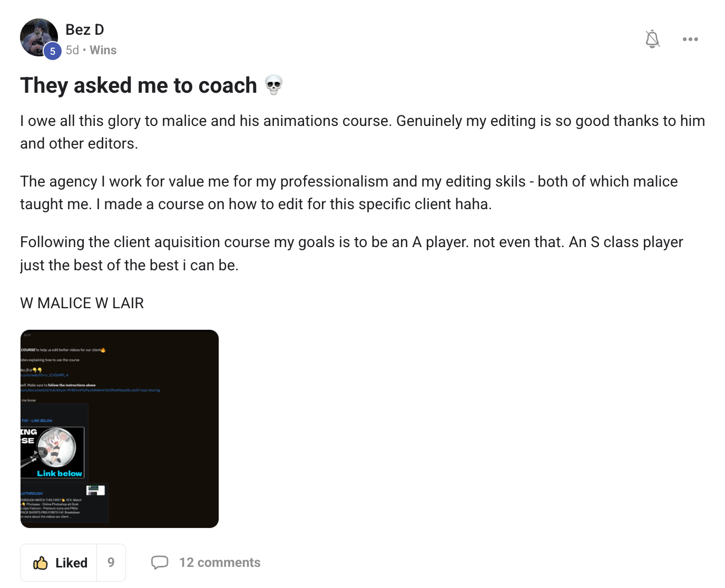Click Bez D's profile avatar
The image size is (725, 588).
39,37
